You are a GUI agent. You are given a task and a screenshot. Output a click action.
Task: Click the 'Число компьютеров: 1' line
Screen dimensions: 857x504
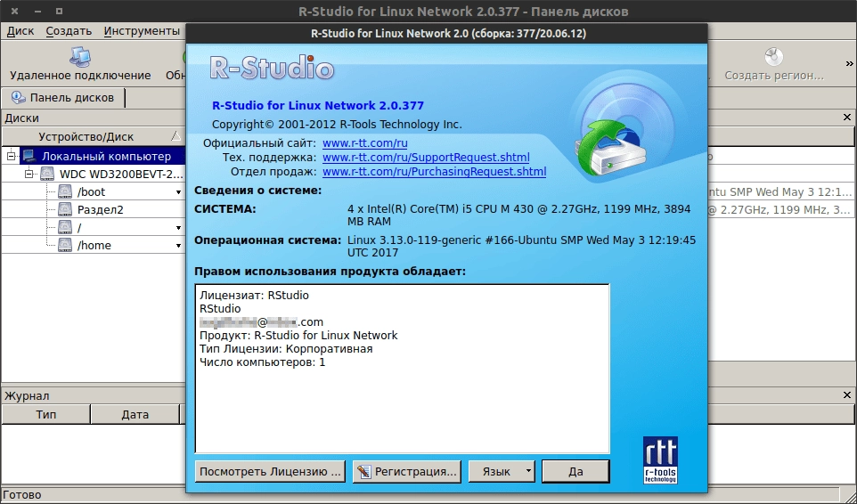point(262,362)
